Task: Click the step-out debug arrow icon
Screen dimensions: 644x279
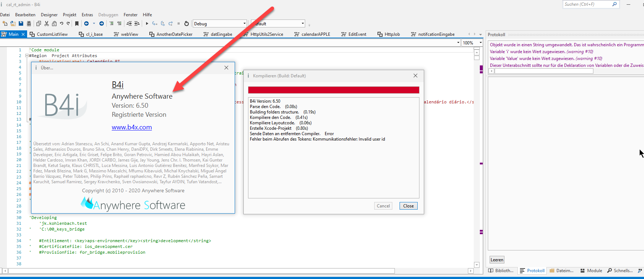Action: click(171, 23)
